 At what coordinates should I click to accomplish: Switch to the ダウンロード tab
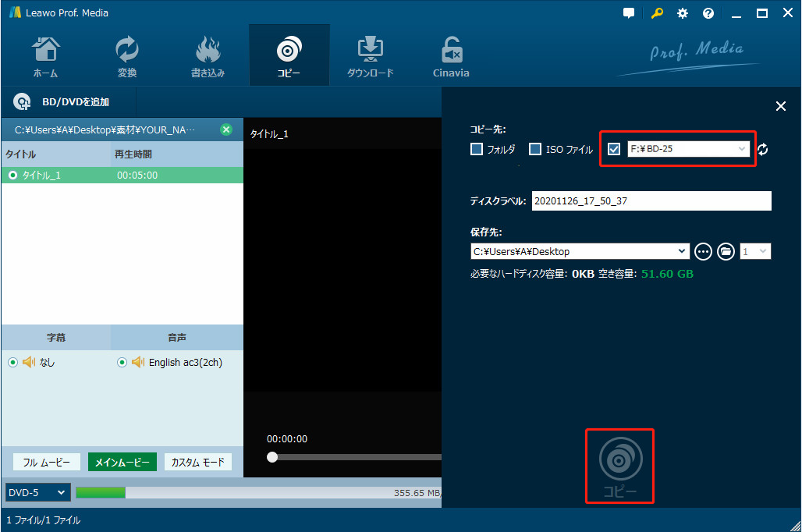tap(370, 58)
